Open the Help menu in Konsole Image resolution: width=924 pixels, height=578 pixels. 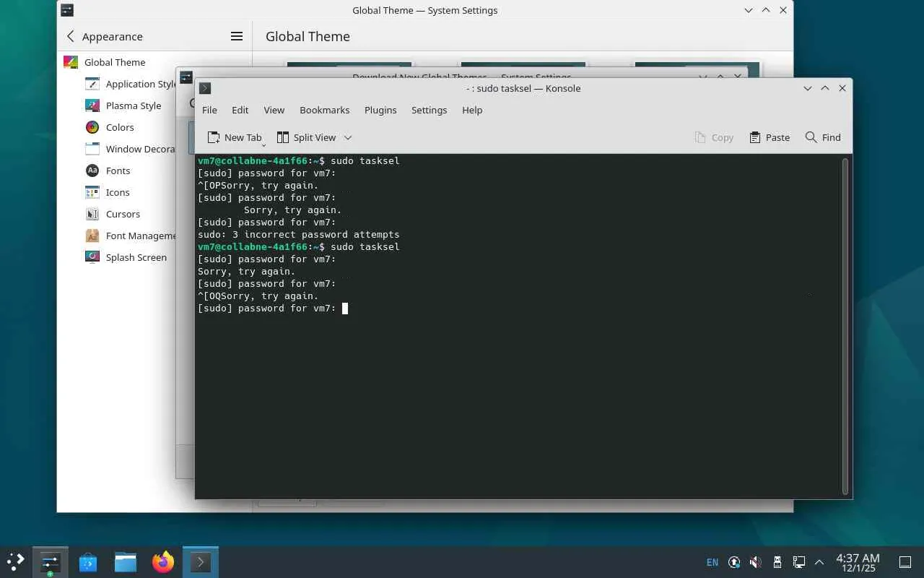tap(472, 110)
